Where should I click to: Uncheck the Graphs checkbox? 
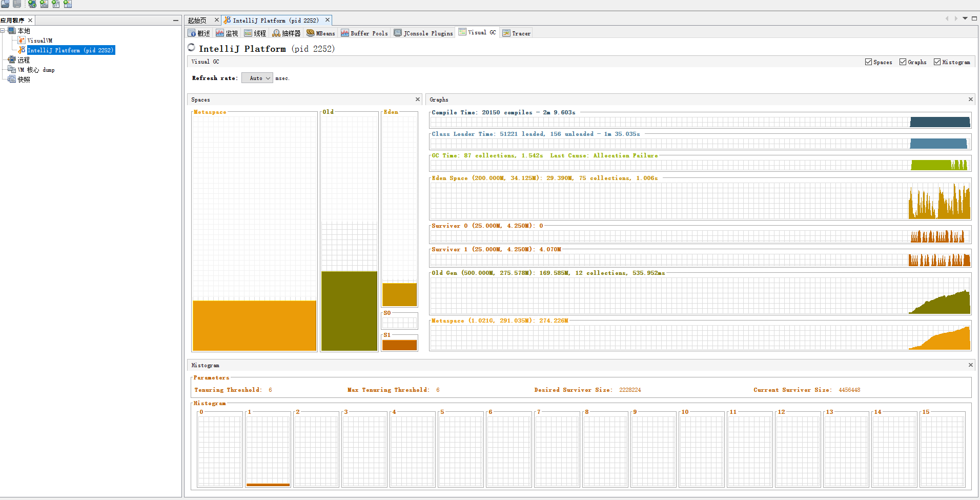click(903, 62)
